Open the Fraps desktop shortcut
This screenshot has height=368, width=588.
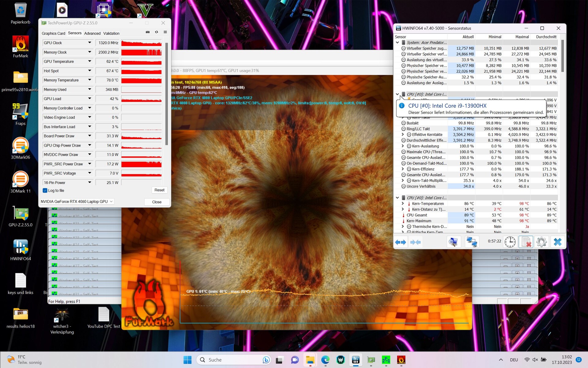21,114
